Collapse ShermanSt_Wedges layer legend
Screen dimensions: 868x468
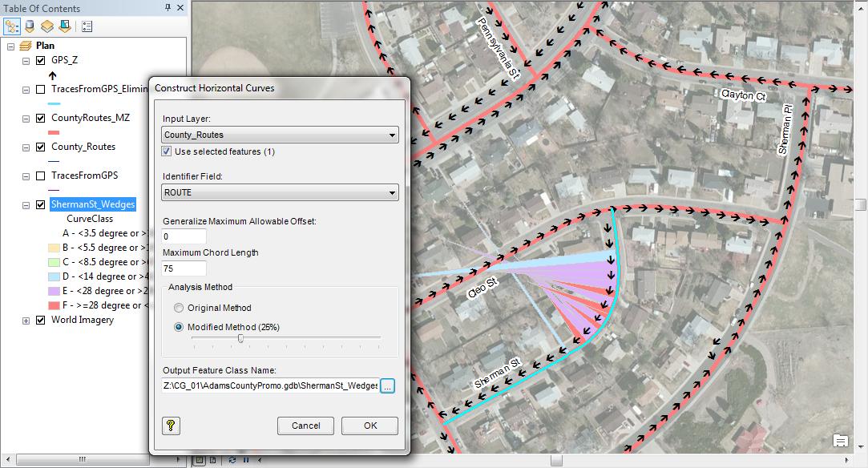tap(26, 205)
